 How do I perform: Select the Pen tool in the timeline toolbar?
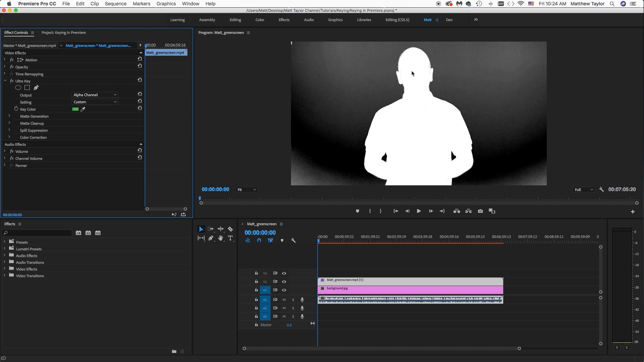211,238
